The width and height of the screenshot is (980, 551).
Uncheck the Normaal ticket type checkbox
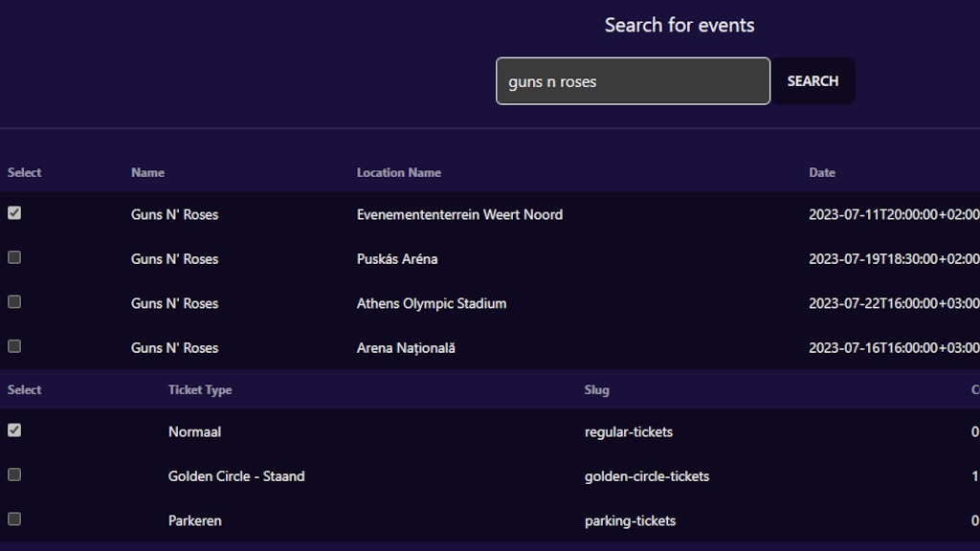[x=14, y=430]
